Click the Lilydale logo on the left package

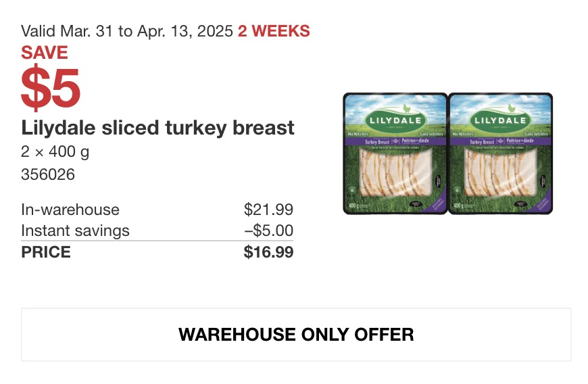tap(395, 120)
